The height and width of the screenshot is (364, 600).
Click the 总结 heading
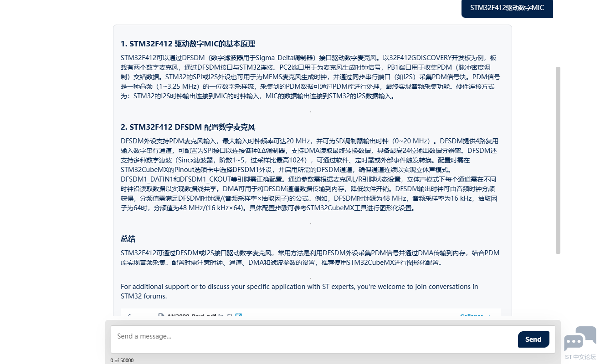[128, 239]
